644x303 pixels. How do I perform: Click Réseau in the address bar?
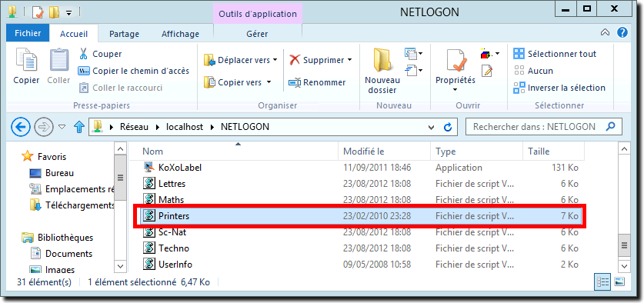[134, 127]
